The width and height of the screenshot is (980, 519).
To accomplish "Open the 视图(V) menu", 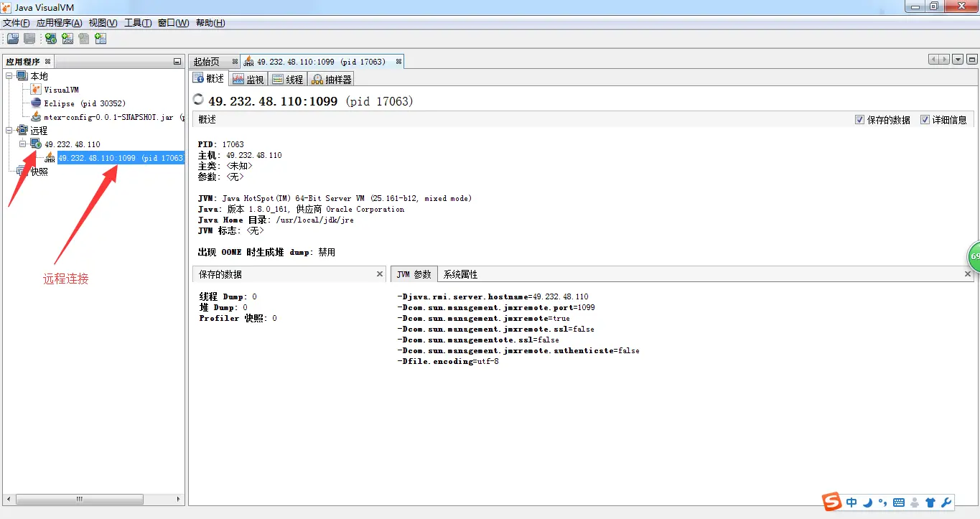I will [103, 23].
